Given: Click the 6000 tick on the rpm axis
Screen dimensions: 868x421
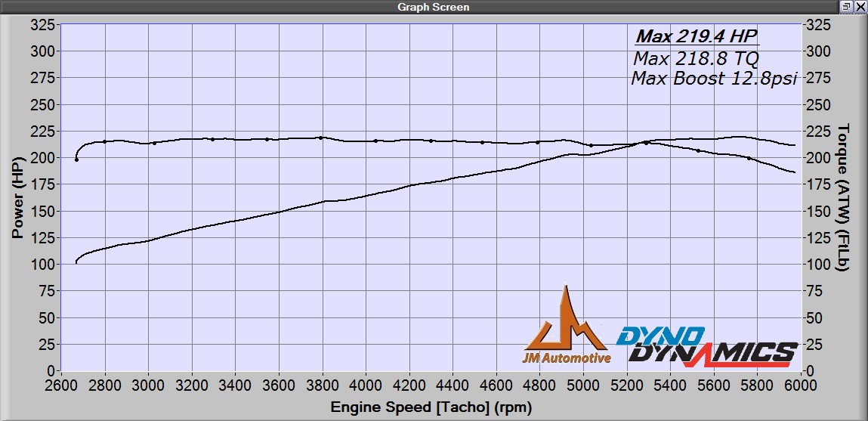Looking at the screenshot, I should coord(800,385).
